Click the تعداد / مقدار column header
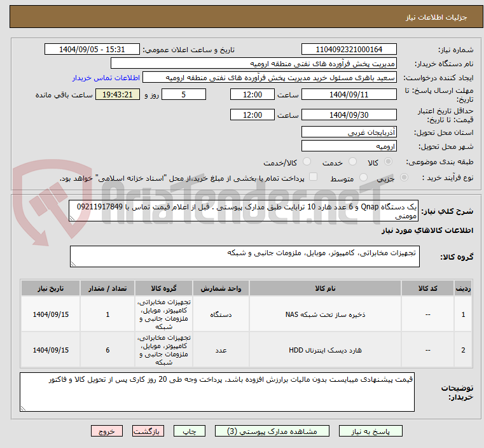The height and width of the screenshot is (448, 484). (107, 288)
